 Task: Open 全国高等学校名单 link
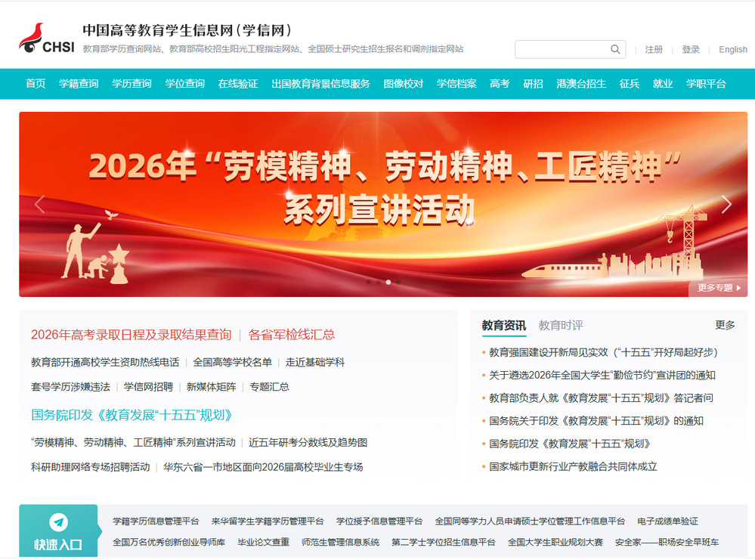tap(232, 362)
